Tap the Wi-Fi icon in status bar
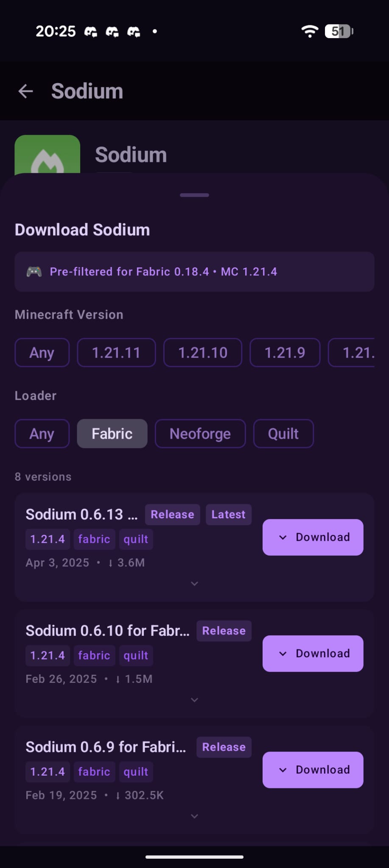The height and width of the screenshot is (868, 389). point(309,31)
